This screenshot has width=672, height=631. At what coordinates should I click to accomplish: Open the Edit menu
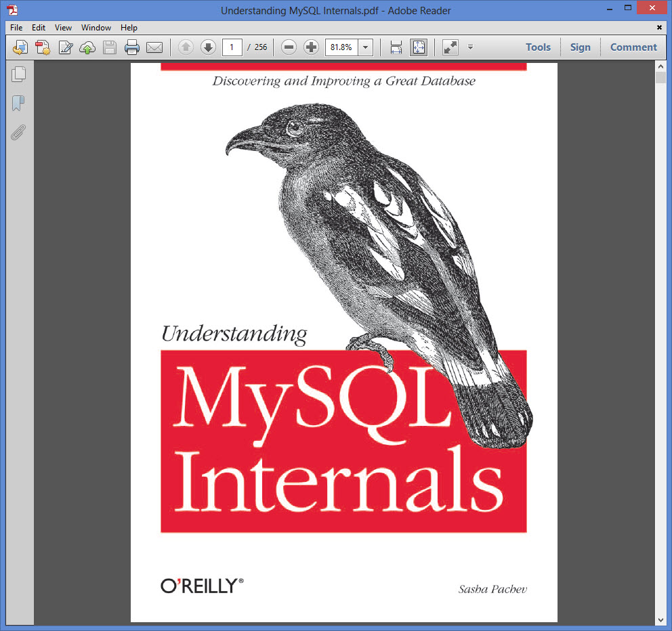tap(39, 27)
